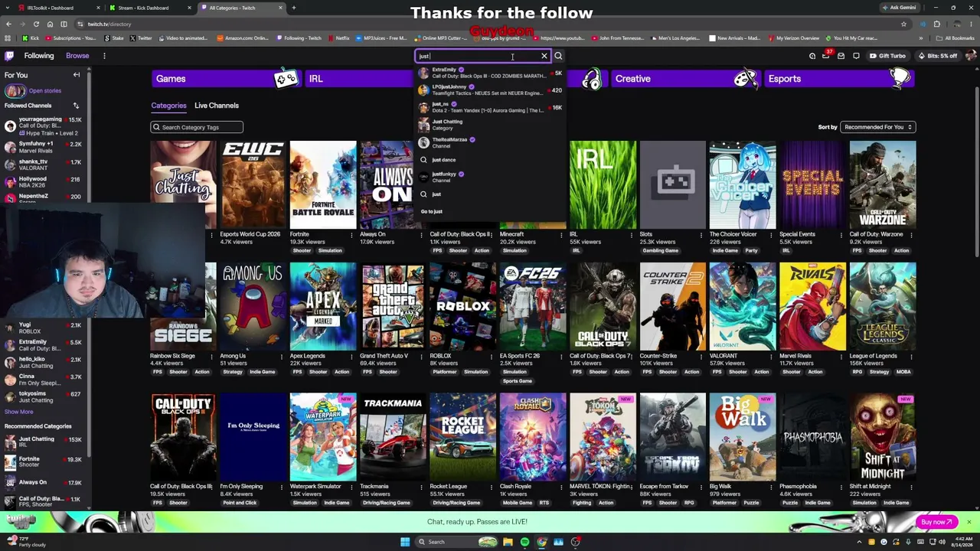Choose the 'just dance' search suggestion
This screenshot has width=980, height=551.
tap(491, 160)
